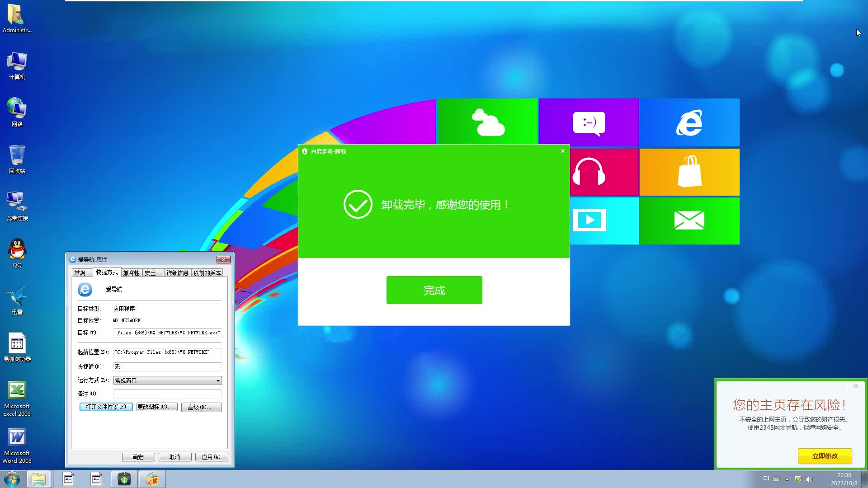The height and width of the screenshot is (488, 868).
Task: Open the 计算机 desktop icon
Action: pyautogui.click(x=17, y=66)
